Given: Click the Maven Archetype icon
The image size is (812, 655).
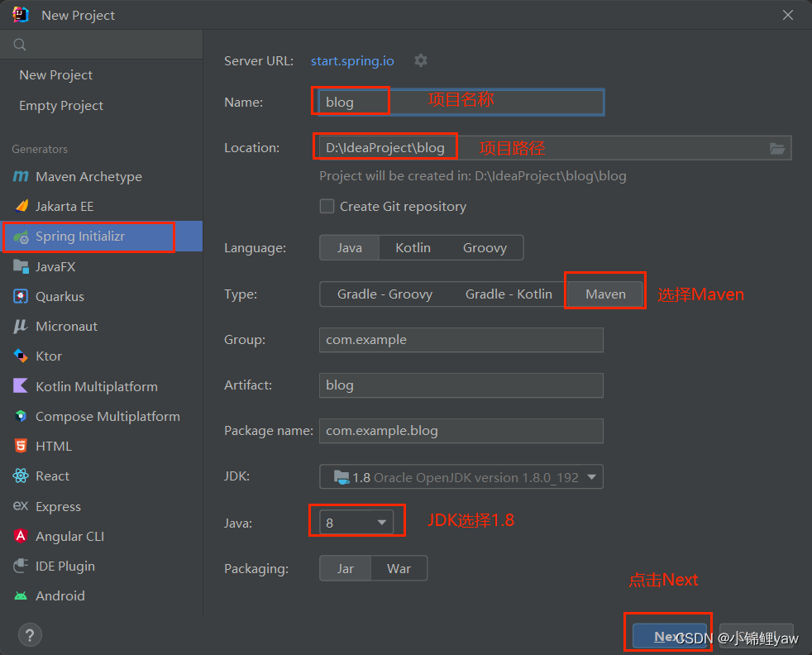Looking at the screenshot, I should coord(21,176).
